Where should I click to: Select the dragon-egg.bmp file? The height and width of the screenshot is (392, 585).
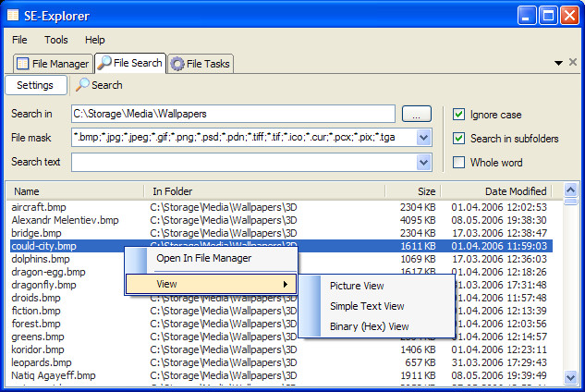click(48, 272)
